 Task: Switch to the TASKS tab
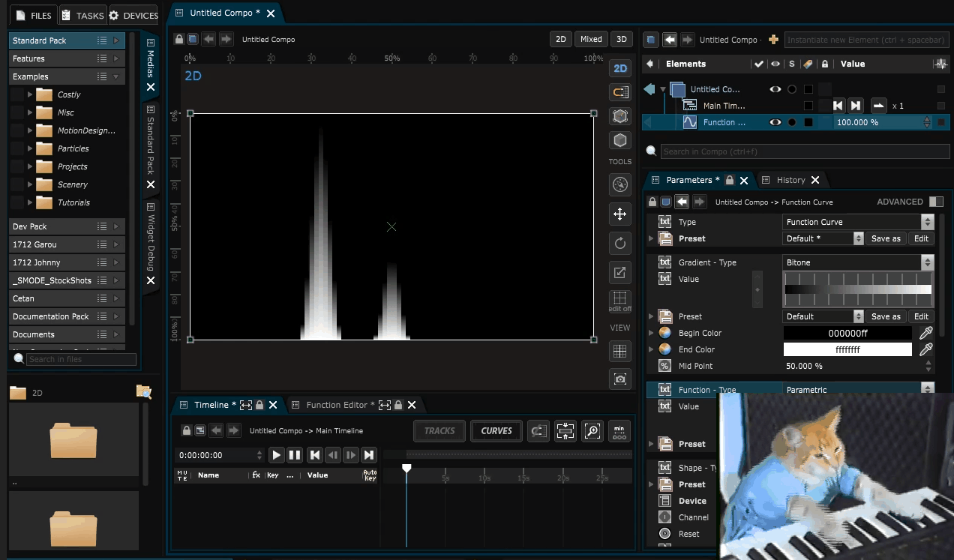pyautogui.click(x=82, y=15)
